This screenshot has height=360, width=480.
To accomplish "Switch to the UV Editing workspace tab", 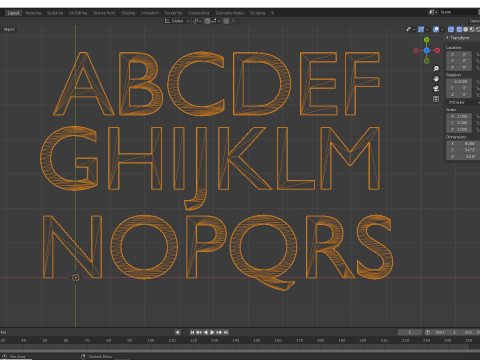I will click(78, 13).
